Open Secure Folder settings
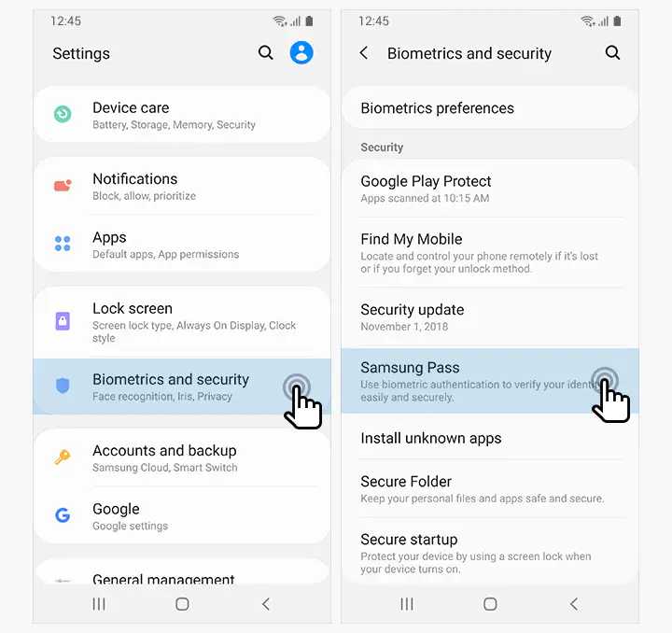The width and height of the screenshot is (672, 633). click(490, 489)
